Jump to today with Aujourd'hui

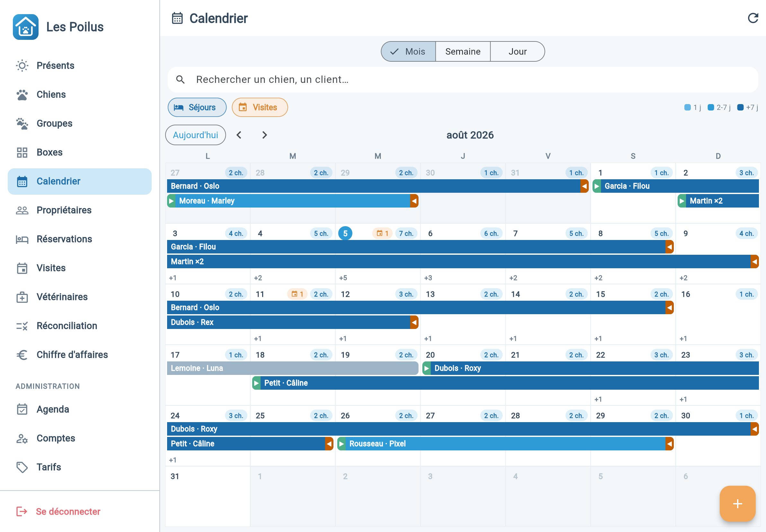click(x=195, y=135)
